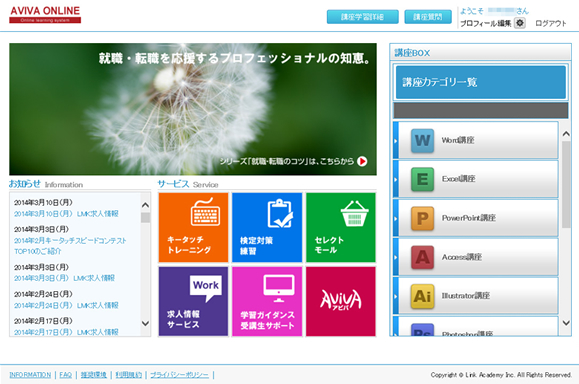The height and width of the screenshot is (384, 579).
Task: Open the exam practice clipboard tile
Action: click(267, 227)
